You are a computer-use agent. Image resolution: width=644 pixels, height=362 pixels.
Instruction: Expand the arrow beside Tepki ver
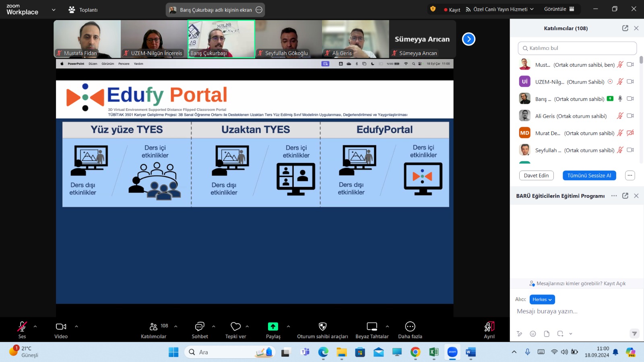(x=247, y=326)
